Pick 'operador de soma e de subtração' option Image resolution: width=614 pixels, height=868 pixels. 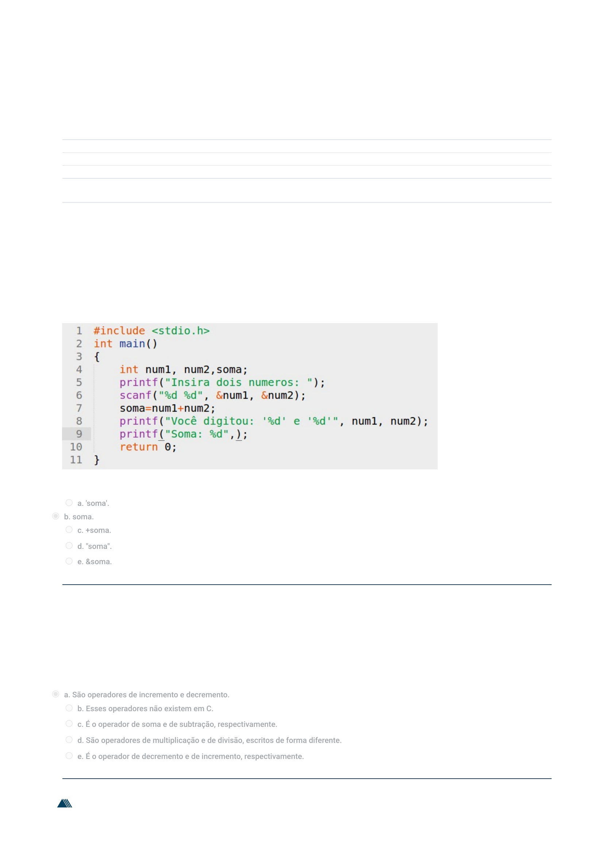(69, 724)
